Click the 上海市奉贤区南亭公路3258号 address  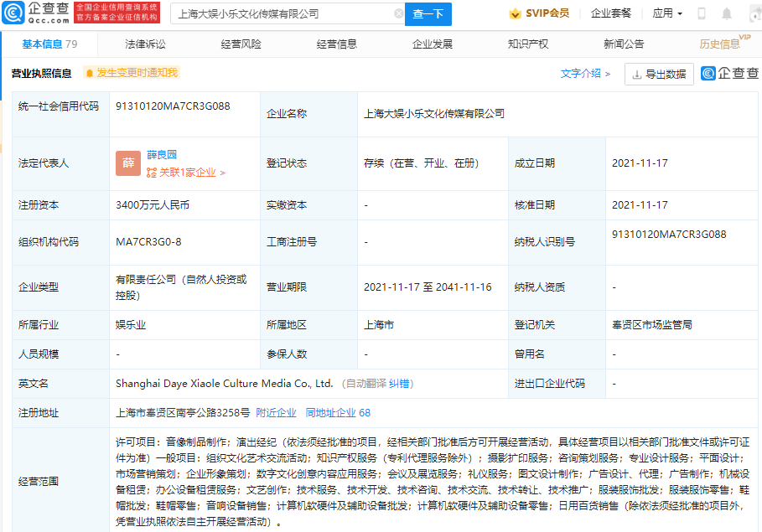click(x=183, y=413)
